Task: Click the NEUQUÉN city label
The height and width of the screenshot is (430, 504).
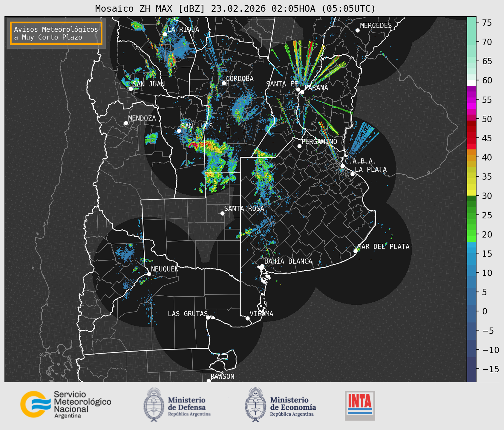Action: [x=165, y=269]
